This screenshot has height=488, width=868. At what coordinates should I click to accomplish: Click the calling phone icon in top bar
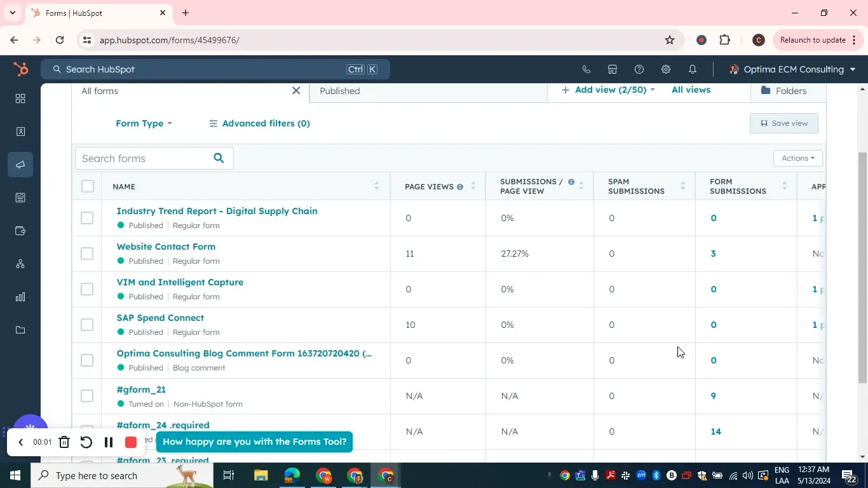pos(586,69)
